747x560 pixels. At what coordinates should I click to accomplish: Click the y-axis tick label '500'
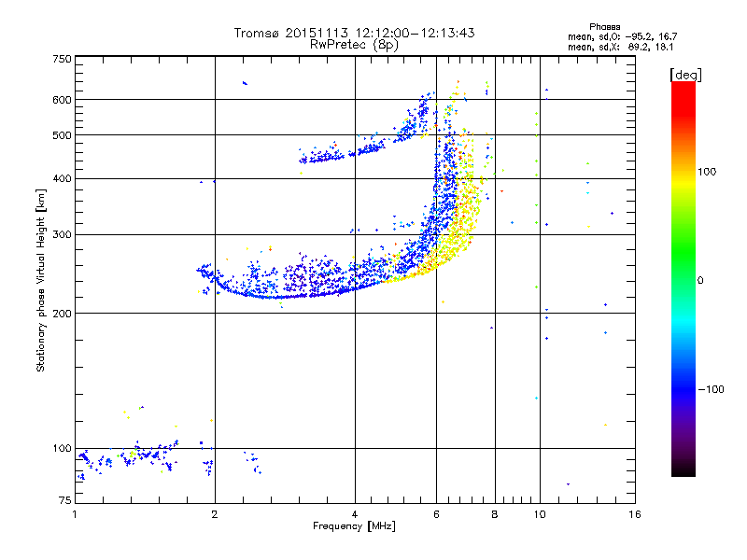(x=62, y=135)
